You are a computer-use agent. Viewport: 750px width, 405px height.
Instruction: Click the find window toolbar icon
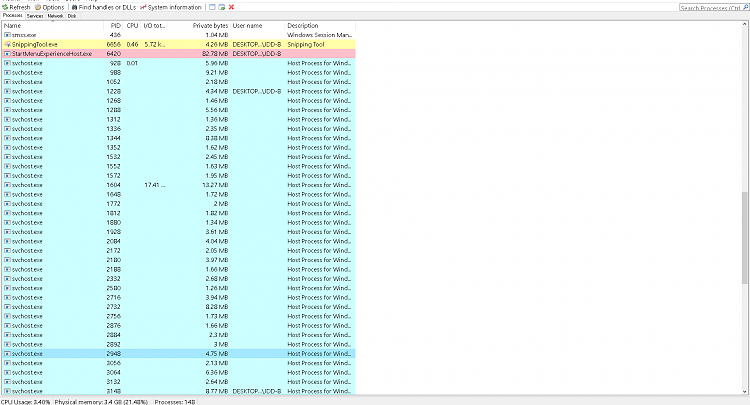point(211,6)
